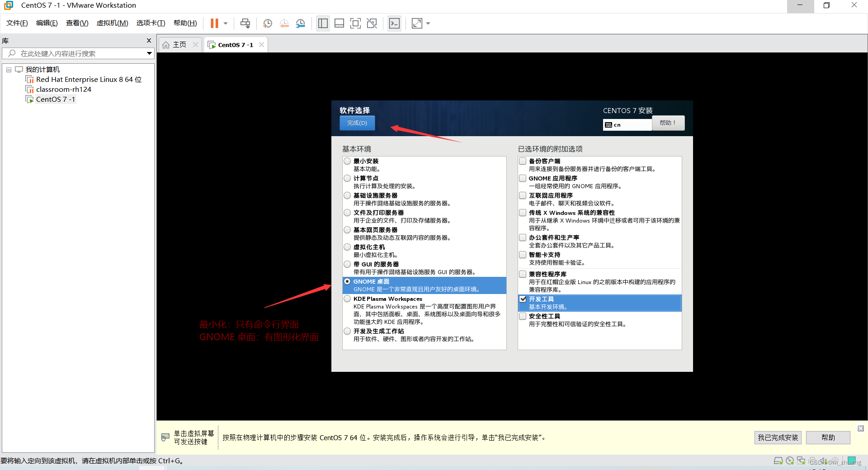Check the 互联网应用程序 add-on
The height and width of the screenshot is (470, 868).
[523, 195]
